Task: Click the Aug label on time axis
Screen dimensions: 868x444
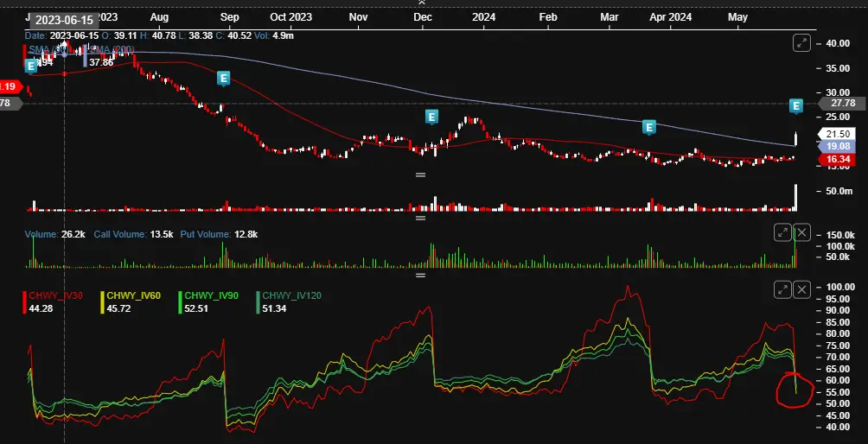Action: coord(159,17)
